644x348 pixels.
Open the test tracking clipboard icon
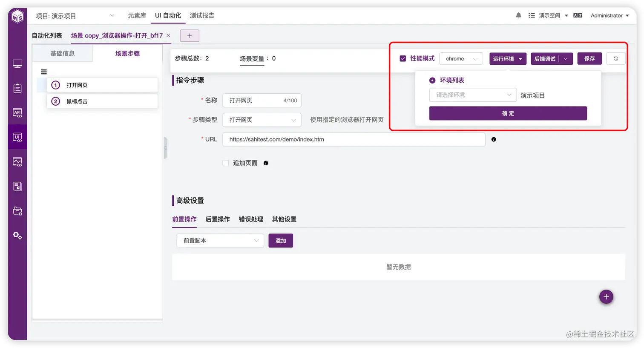click(17, 88)
